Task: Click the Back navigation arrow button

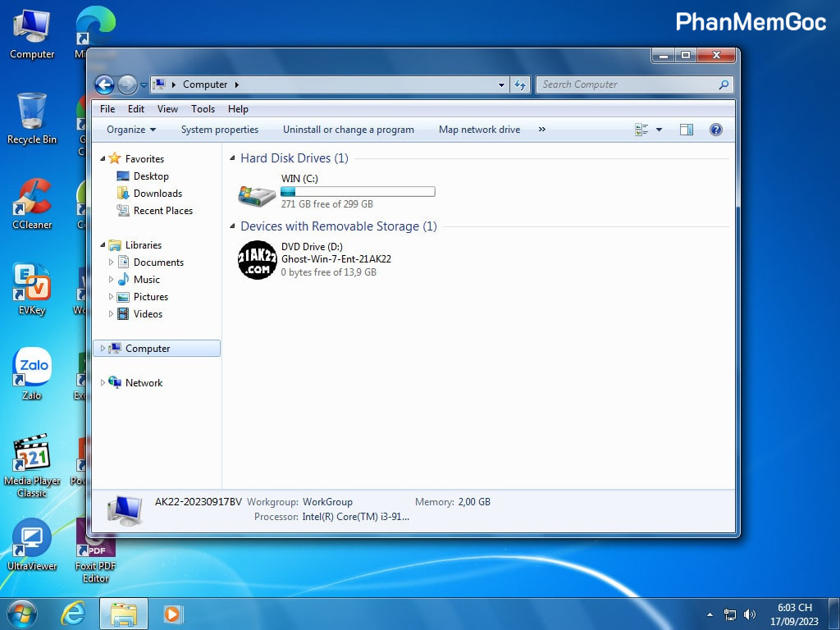Action: tap(104, 84)
